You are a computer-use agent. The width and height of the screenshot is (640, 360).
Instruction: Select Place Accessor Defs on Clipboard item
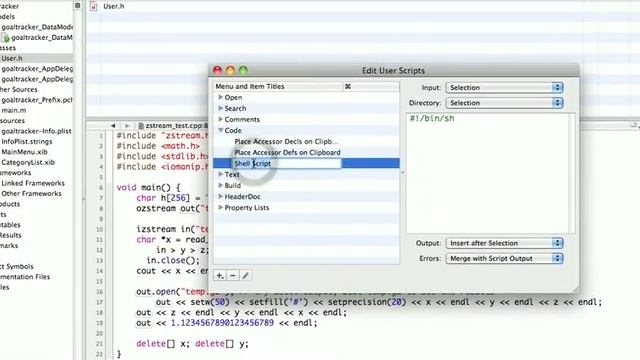point(287,152)
